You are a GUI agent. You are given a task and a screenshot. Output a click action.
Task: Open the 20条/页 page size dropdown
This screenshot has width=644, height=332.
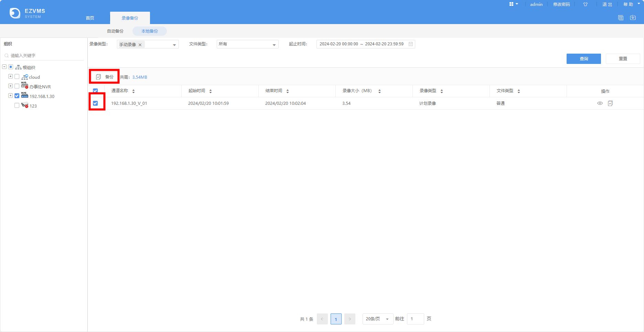coord(377,319)
